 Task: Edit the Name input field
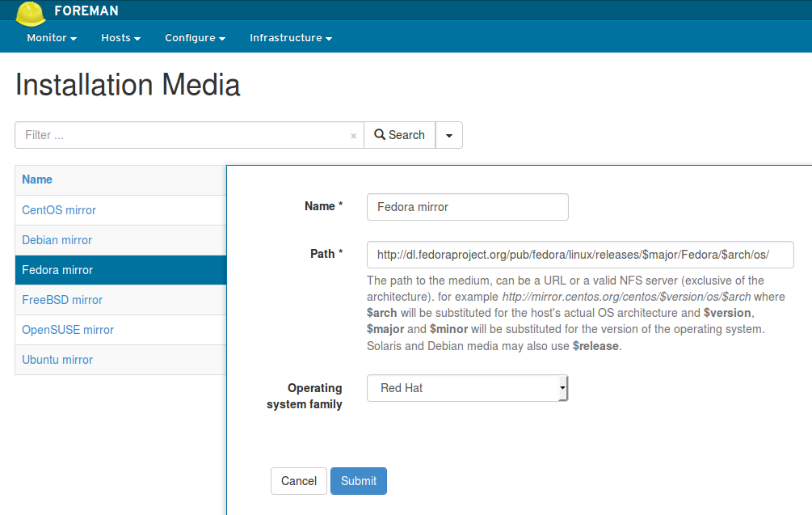tap(468, 207)
